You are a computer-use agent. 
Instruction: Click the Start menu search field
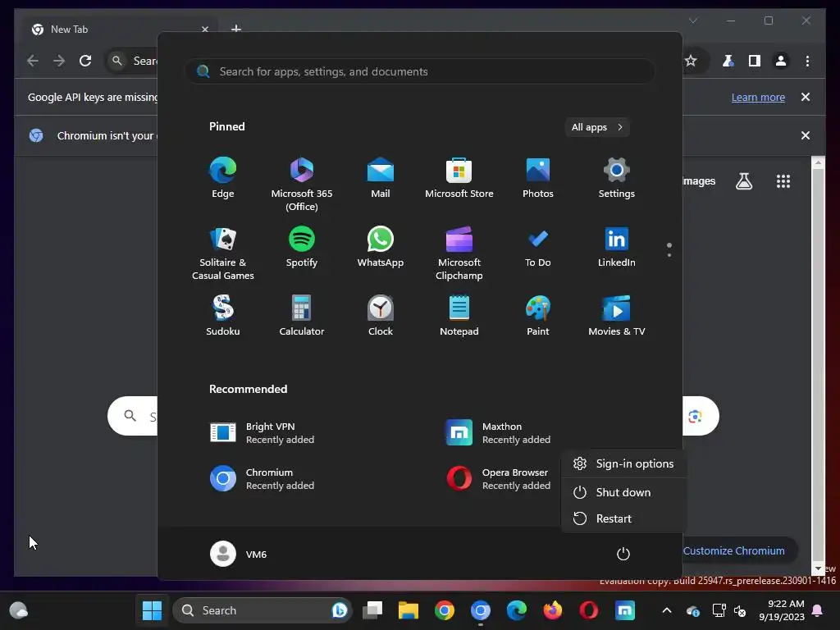point(420,72)
